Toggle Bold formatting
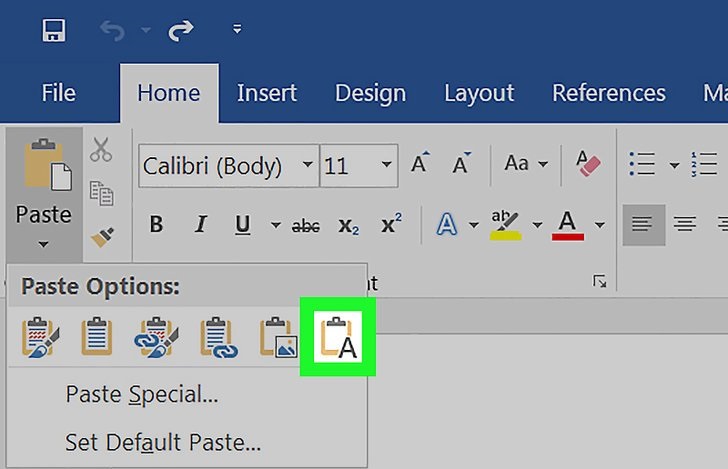Viewport: 728px width, 469px height. pos(156,225)
